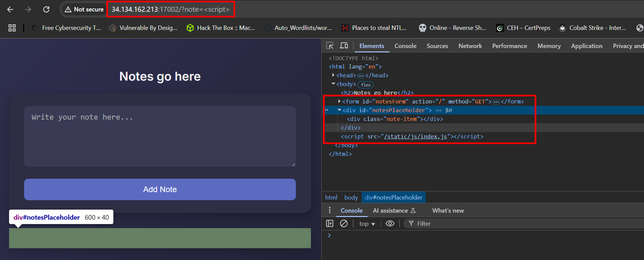This screenshot has height=260, width=644.
Task: Click the Write your note here textarea
Action: (160, 136)
